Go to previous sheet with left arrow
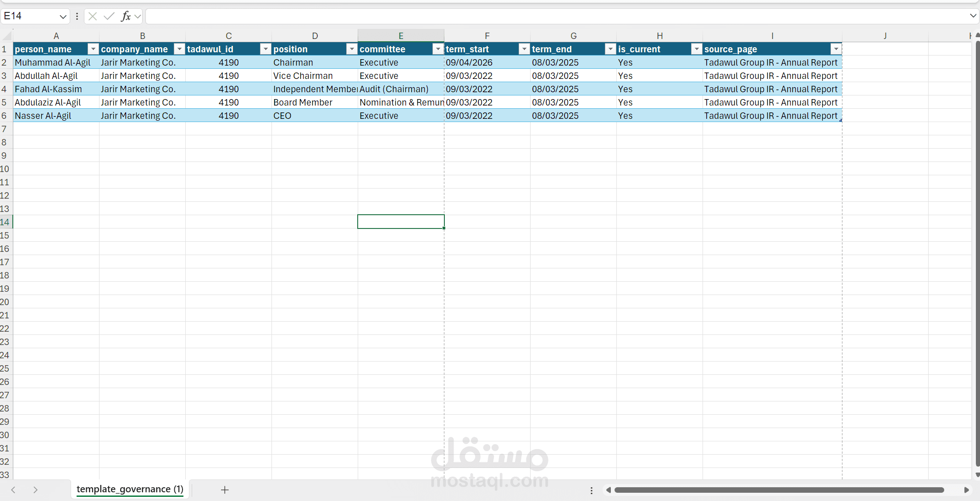980x501 pixels. 13,490
